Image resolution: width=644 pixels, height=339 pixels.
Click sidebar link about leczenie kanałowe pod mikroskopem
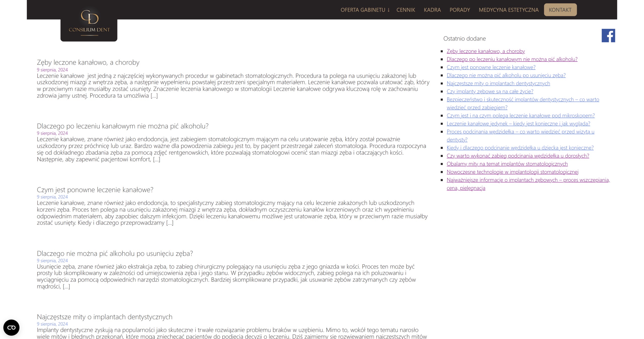[x=520, y=116]
